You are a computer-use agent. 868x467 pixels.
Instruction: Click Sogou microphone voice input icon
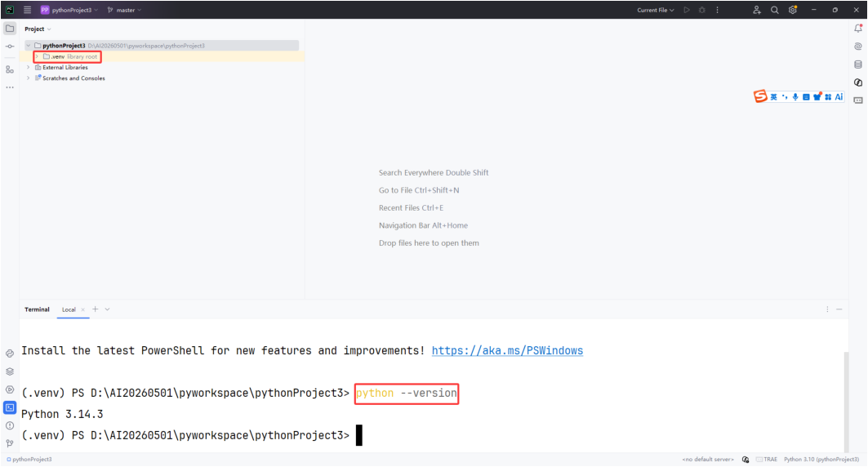tap(795, 97)
